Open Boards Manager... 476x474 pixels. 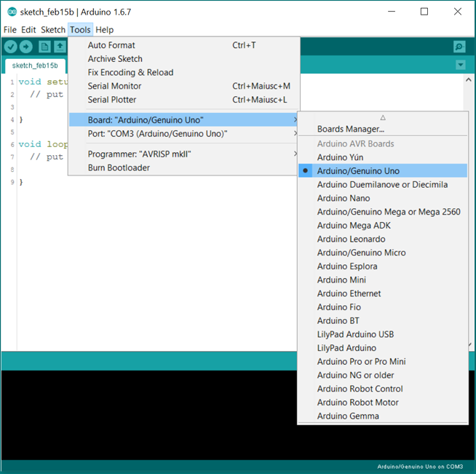point(383,129)
